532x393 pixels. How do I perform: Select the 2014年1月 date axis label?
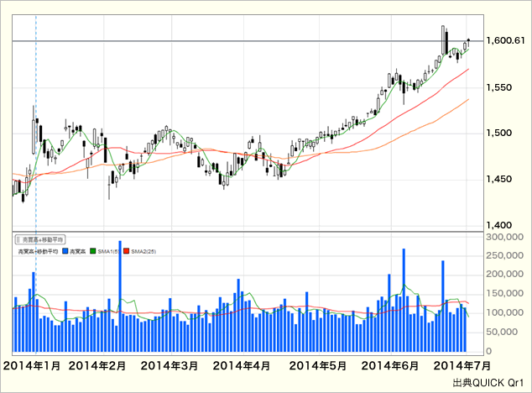click(33, 366)
